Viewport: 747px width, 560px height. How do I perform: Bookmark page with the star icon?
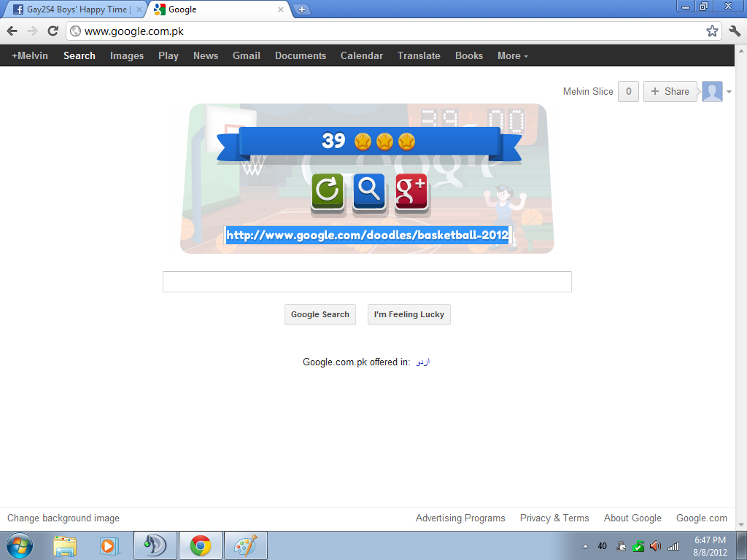tap(712, 31)
